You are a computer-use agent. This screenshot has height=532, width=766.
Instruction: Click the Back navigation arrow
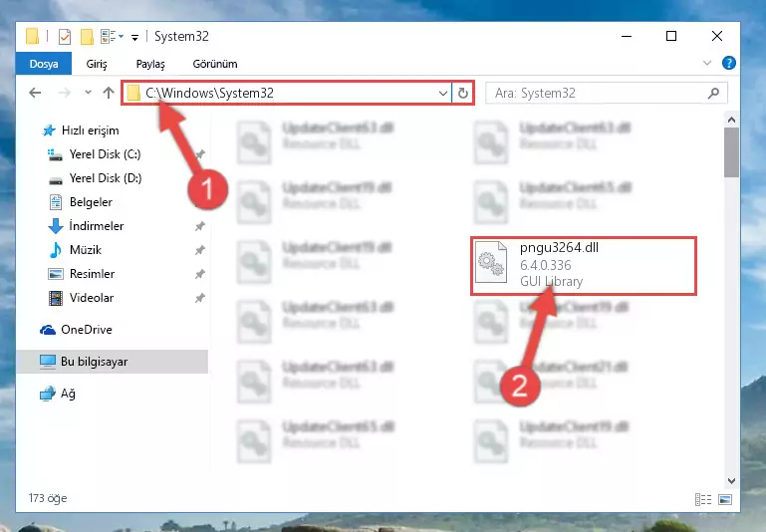[x=35, y=93]
